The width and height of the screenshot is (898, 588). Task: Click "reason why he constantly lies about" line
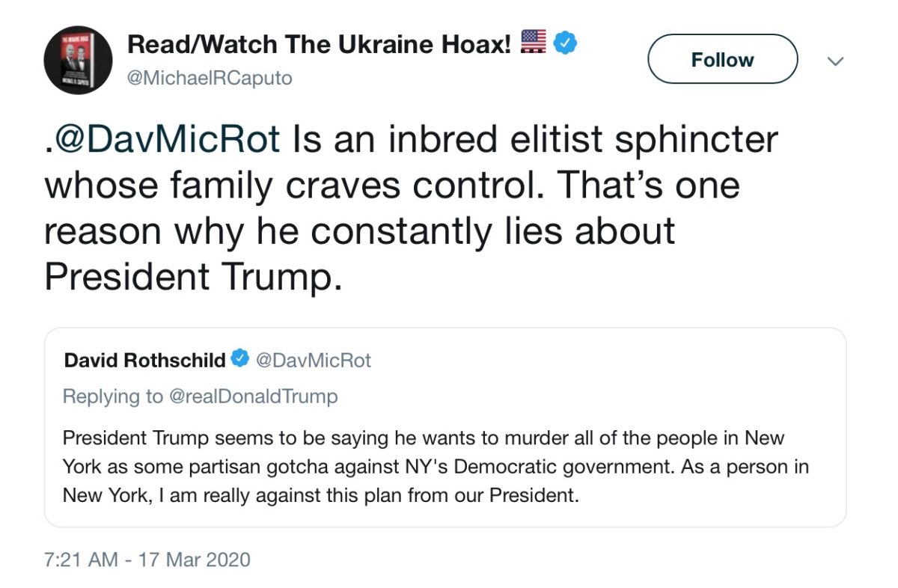pyautogui.click(x=359, y=230)
